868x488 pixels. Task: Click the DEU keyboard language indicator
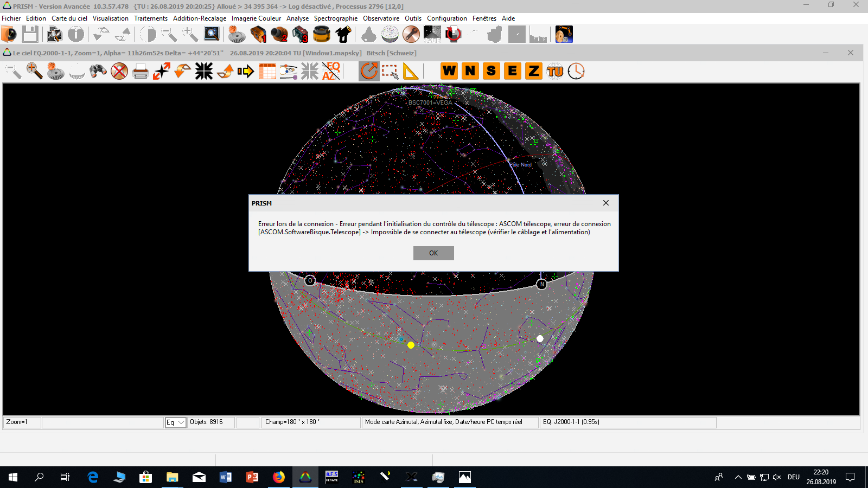point(794,477)
